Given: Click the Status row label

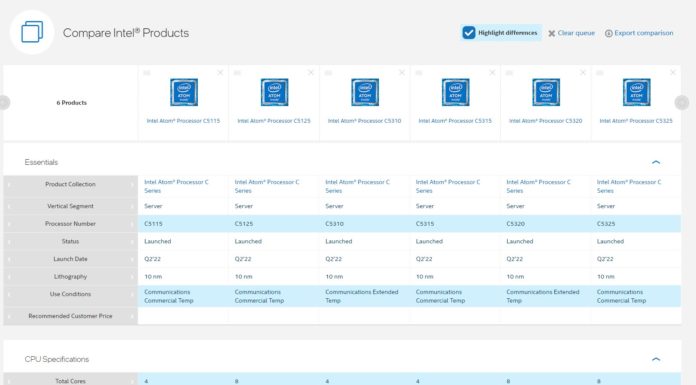Looking at the screenshot, I should pyautogui.click(x=70, y=241).
